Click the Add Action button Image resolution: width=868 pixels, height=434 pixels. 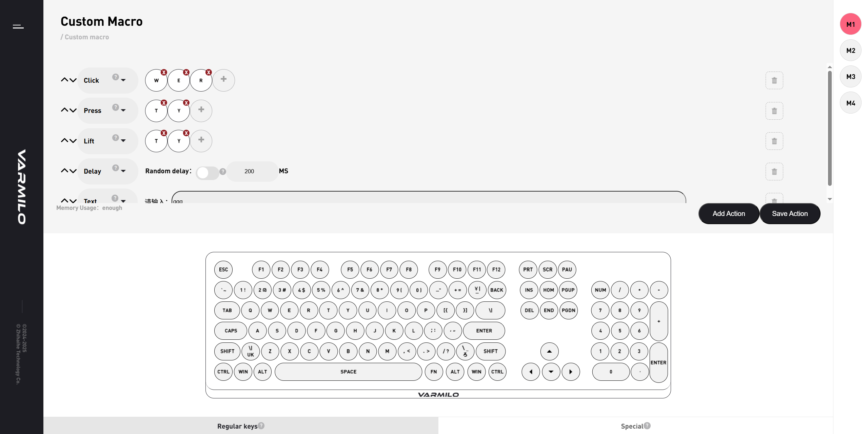[x=729, y=214]
